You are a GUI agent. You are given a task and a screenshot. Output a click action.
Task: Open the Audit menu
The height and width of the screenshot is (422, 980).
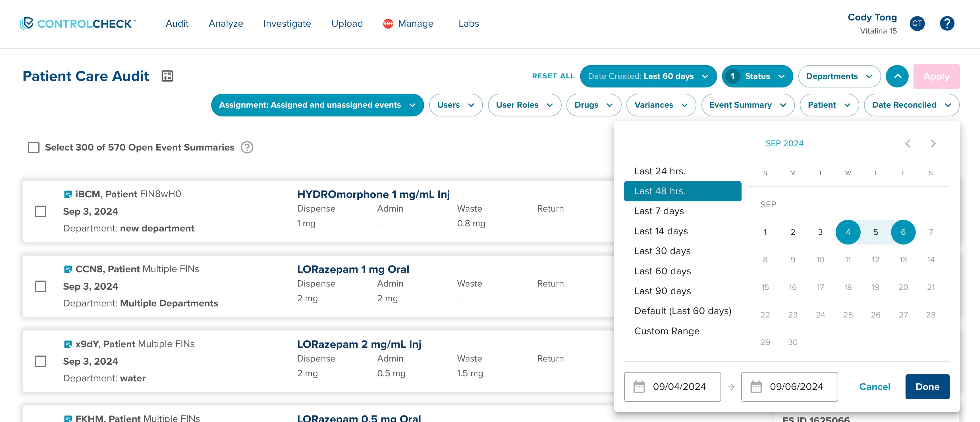[x=177, y=24]
